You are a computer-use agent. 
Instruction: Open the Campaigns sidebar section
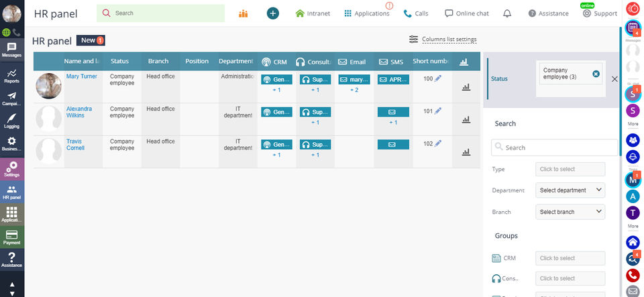[x=12, y=99]
